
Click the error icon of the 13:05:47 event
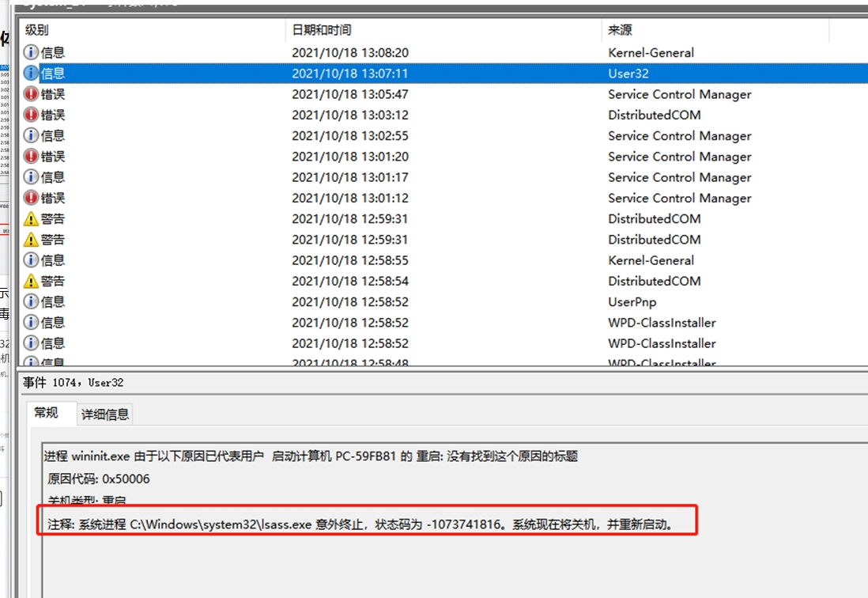tap(31, 94)
